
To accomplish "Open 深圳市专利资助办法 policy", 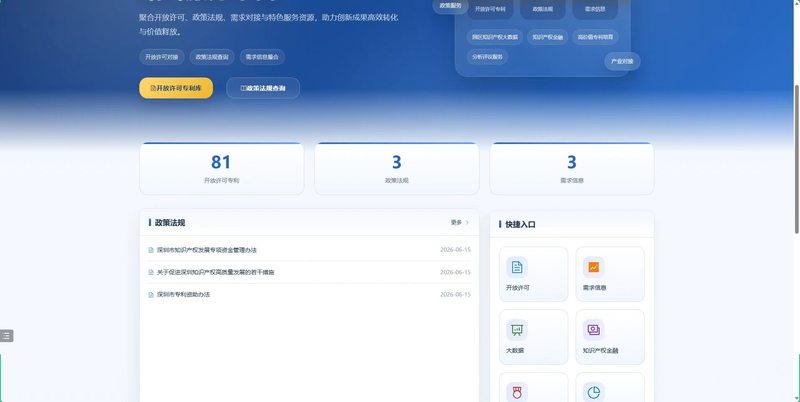I will point(183,294).
